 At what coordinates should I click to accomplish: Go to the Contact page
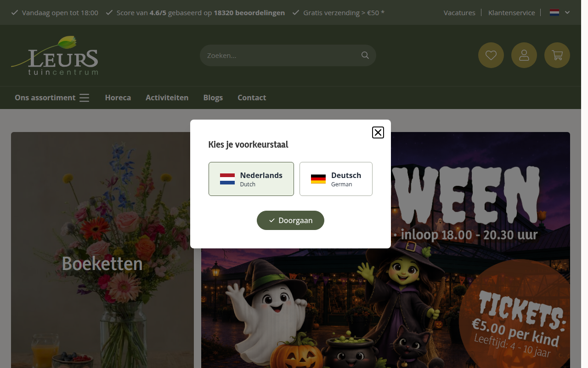(252, 98)
